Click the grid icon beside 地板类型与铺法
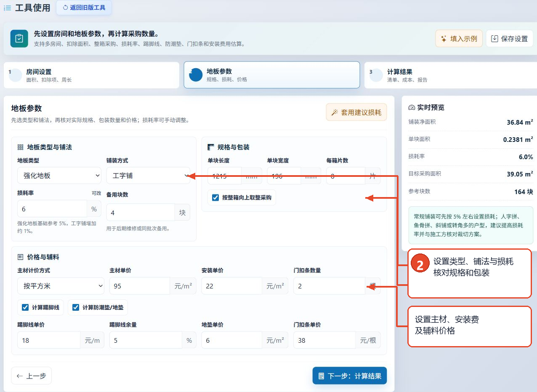The image size is (537, 392). 20,147
